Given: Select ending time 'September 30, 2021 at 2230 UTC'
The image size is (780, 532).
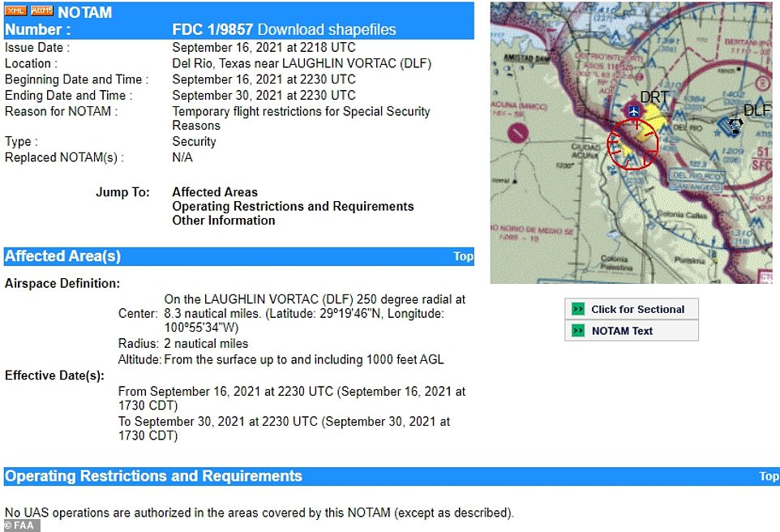Looking at the screenshot, I should tap(264, 96).
